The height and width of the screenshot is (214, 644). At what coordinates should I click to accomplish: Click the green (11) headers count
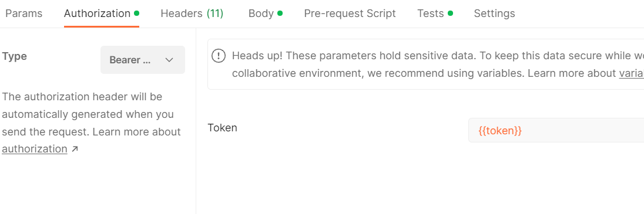(x=215, y=13)
